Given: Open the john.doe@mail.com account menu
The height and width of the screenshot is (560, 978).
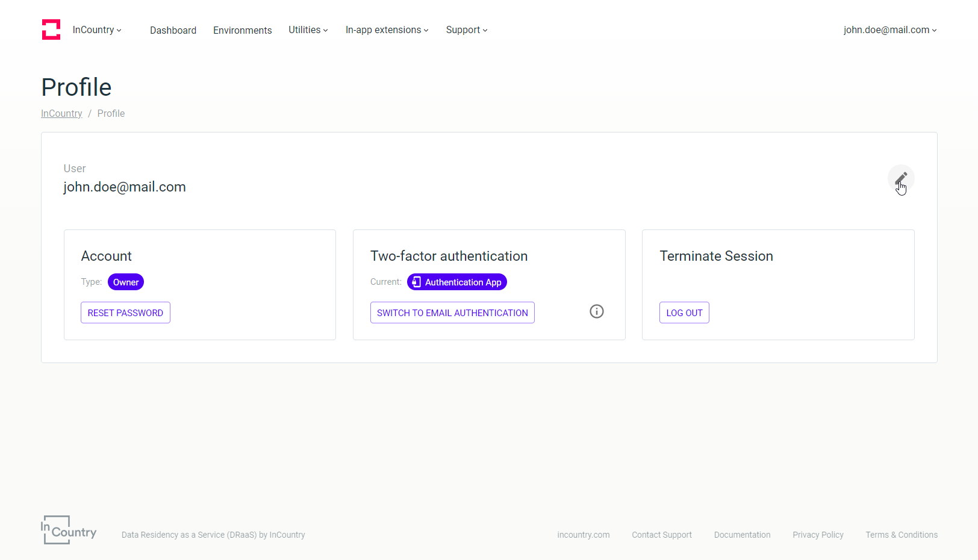Looking at the screenshot, I should (890, 30).
